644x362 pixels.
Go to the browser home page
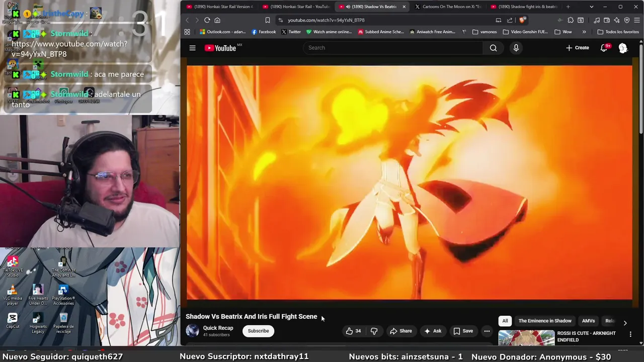pos(217,20)
